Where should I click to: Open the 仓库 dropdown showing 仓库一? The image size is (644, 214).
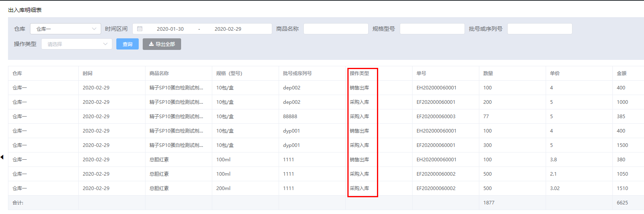click(x=65, y=29)
